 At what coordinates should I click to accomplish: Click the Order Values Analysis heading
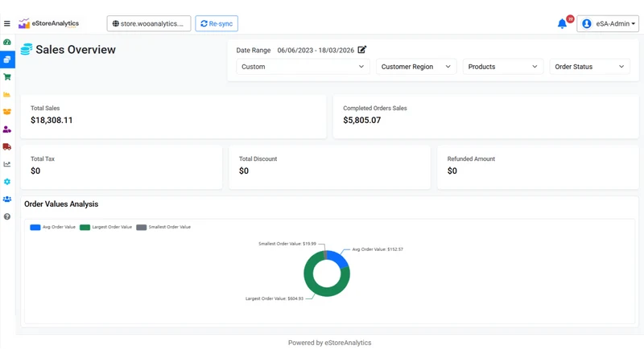[x=61, y=204]
